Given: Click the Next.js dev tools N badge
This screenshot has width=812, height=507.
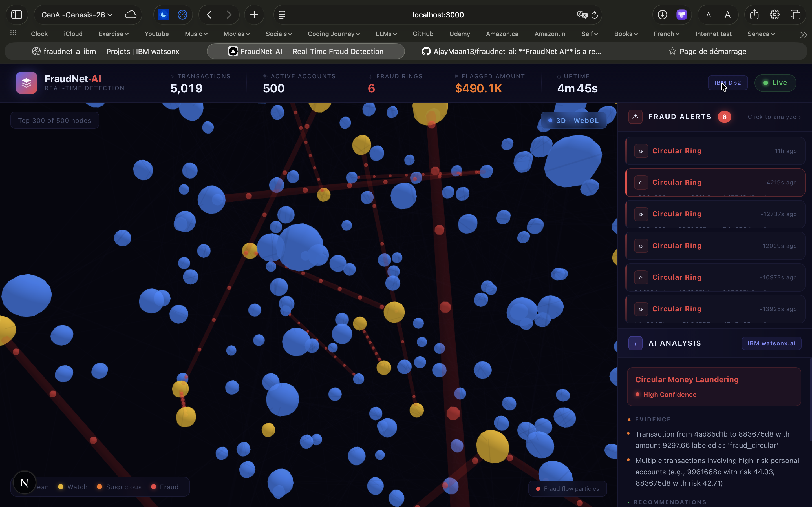Looking at the screenshot, I should point(24,482).
